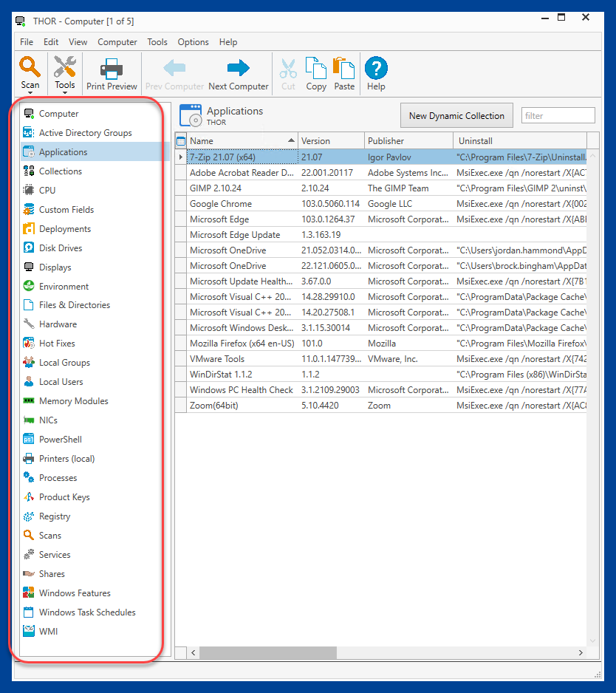This screenshot has width=616, height=693.
Task: Select Local Users in the sidebar
Action: pyautogui.click(x=61, y=382)
